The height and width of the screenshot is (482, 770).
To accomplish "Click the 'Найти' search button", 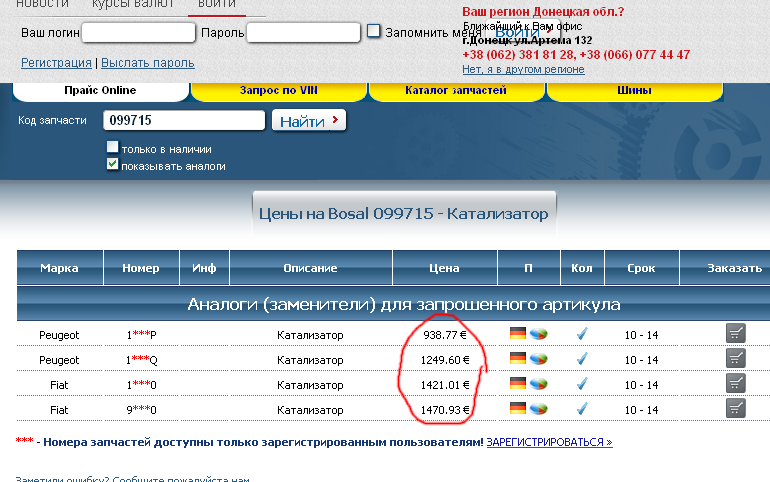I will (309, 120).
